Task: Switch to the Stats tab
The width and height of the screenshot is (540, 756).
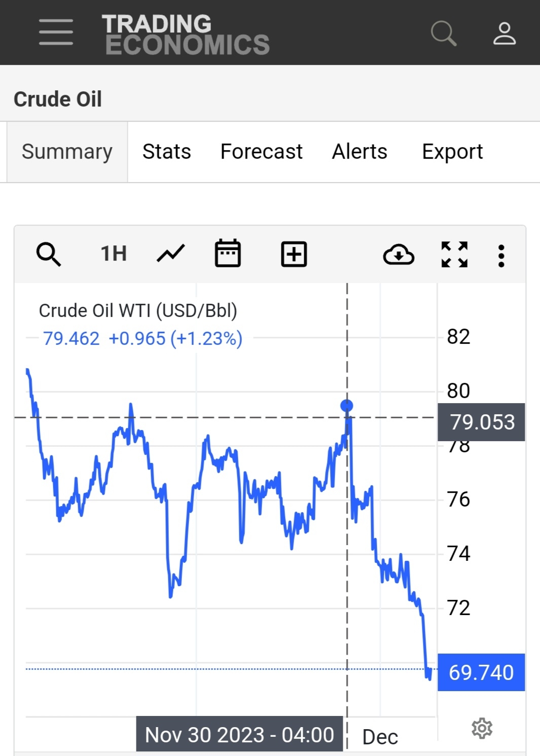Action: click(x=166, y=152)
